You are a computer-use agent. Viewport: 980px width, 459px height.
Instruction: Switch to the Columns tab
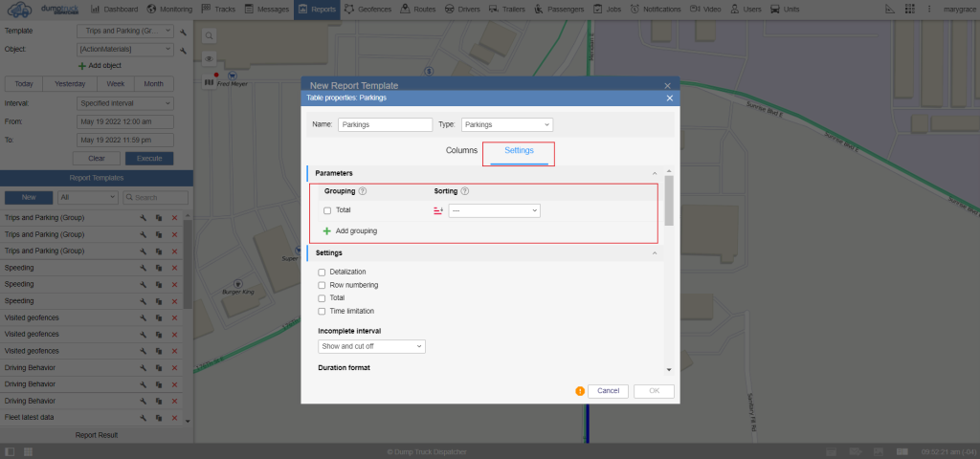[461, 151]
